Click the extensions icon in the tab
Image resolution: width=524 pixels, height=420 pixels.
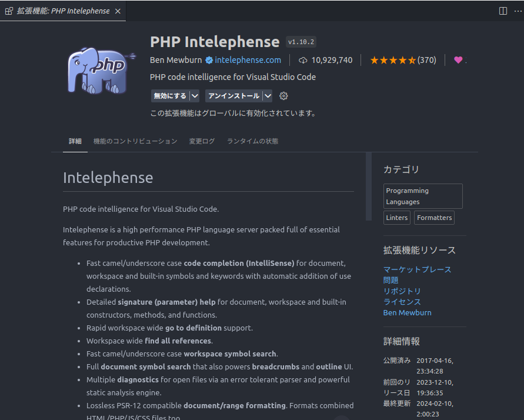(9, 11)
